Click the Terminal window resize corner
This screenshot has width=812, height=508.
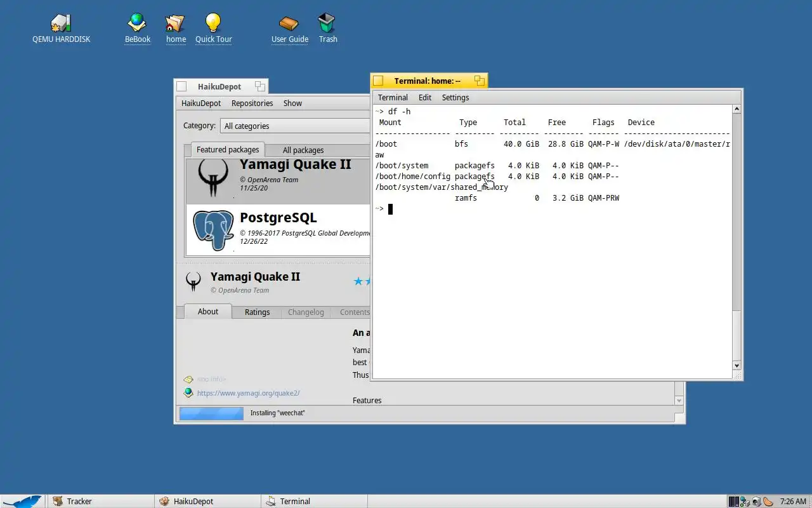pyautogui.click(x=738, y=376)
